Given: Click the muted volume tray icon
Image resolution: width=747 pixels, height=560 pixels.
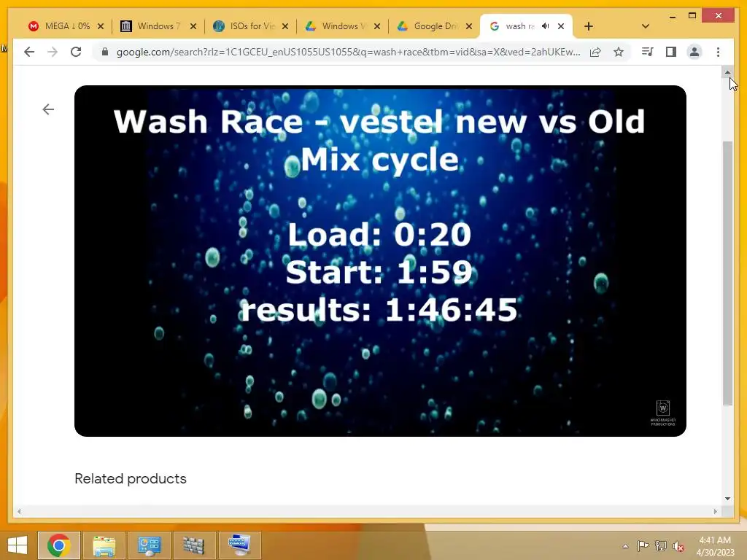Looking at the screenshot, I should [678, 546].
